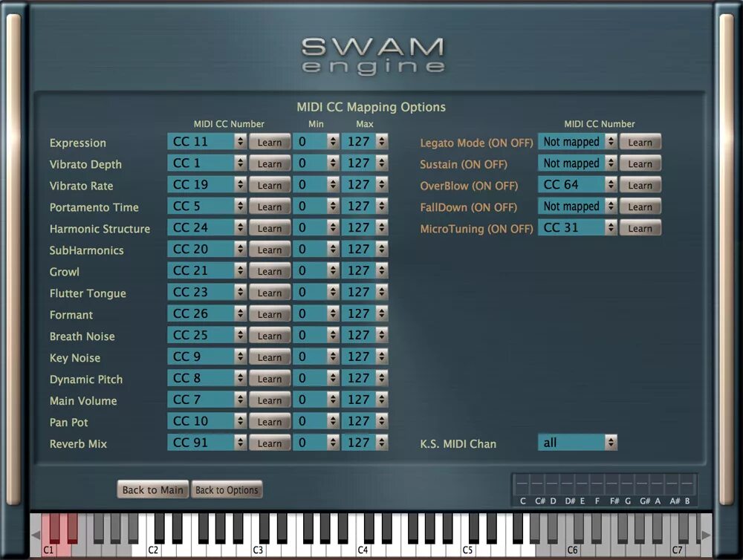Adjust Pan Pot Min stepper
The image size is (743, 560).
click(333, 420)
